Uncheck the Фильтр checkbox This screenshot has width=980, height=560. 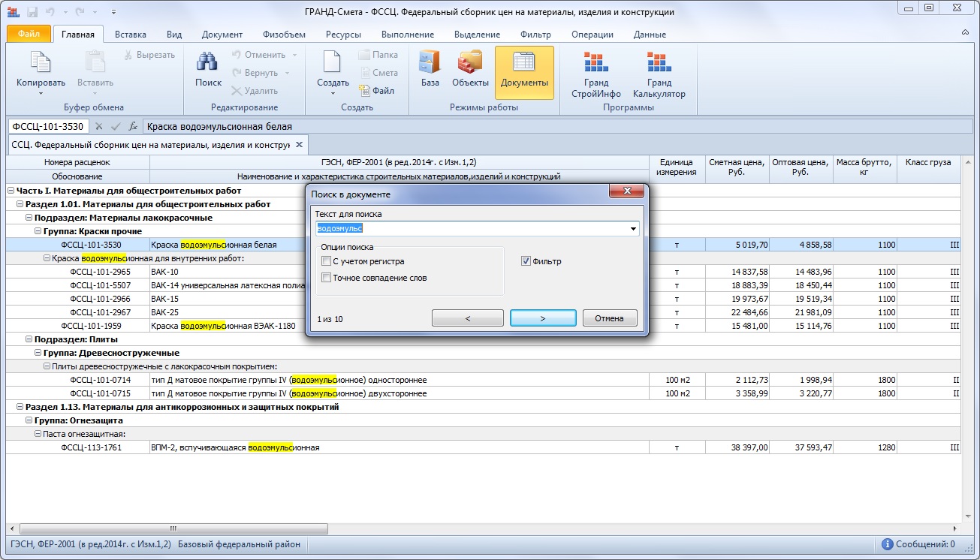click(x=526, y=261)
